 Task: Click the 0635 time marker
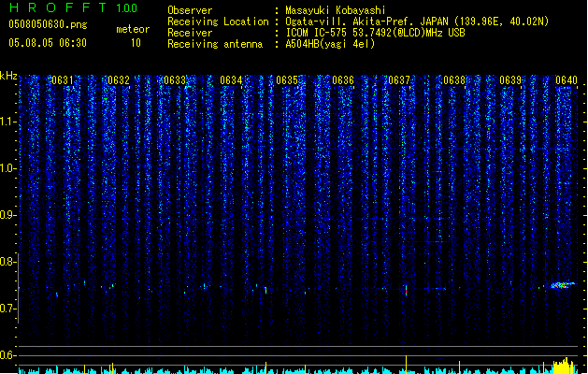point(287,80)
